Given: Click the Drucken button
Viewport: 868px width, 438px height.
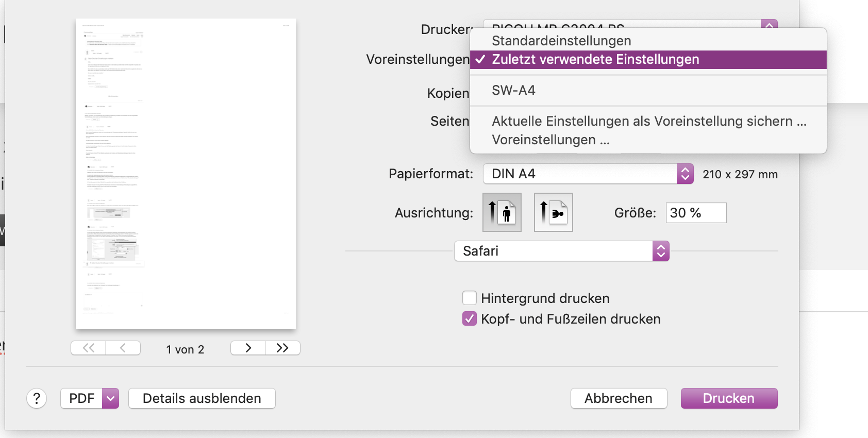Looking at the screenshot, I should (x=728, y=398).
